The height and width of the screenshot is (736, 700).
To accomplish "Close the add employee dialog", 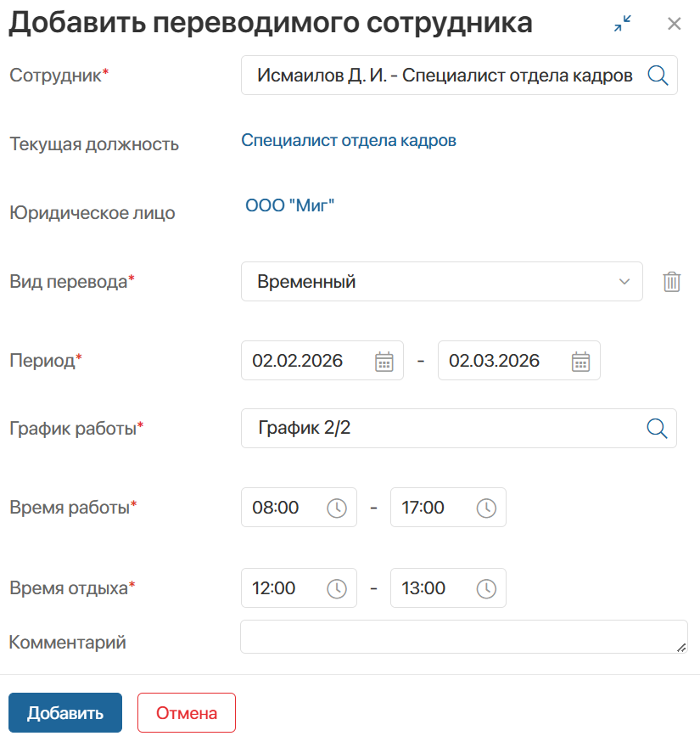I will click(x=675, y=24).
